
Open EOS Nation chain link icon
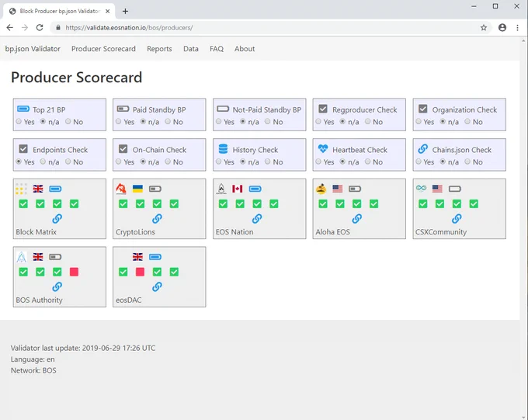(257, 219)
